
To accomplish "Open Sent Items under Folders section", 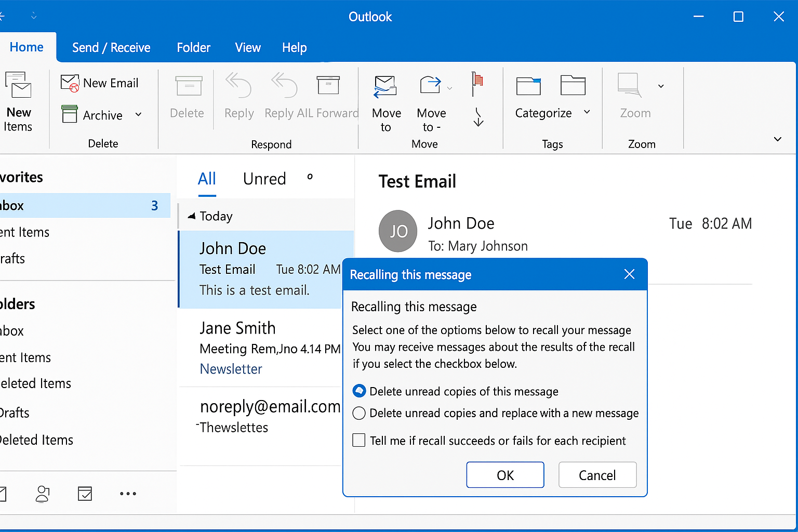I will [x=25, y=357].
